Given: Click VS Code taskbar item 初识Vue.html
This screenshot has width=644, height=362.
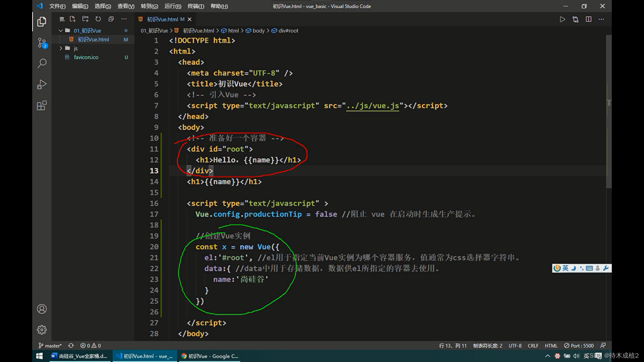Looking at the screenshot, I should tap(145, 356).
